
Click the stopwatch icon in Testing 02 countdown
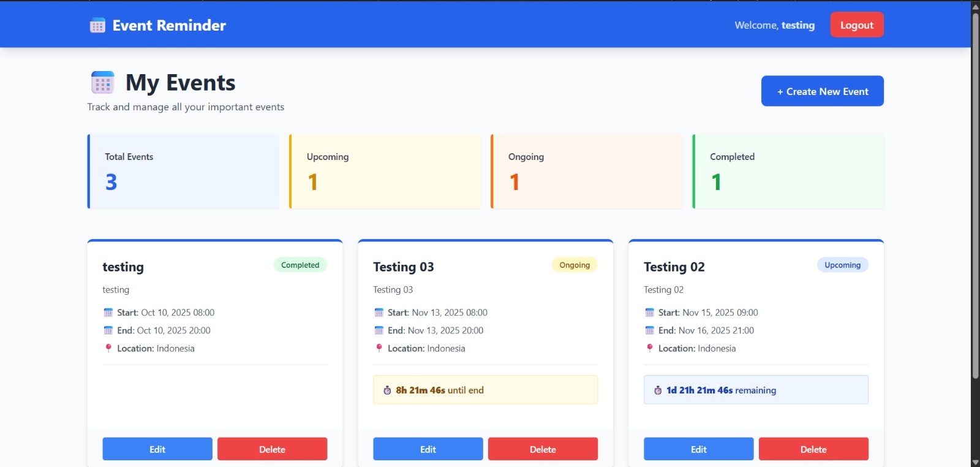click(x=658, y=390)
